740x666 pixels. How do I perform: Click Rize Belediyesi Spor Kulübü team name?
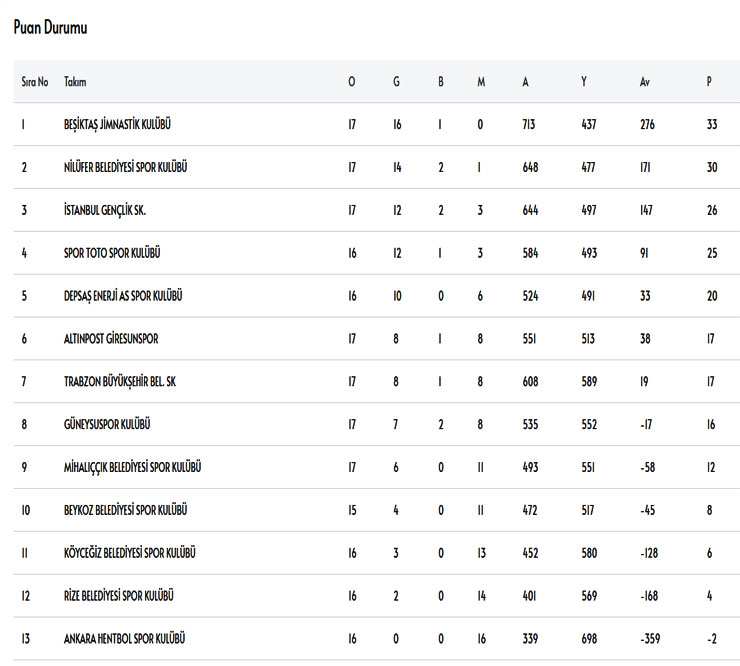[x=119, y=596]
